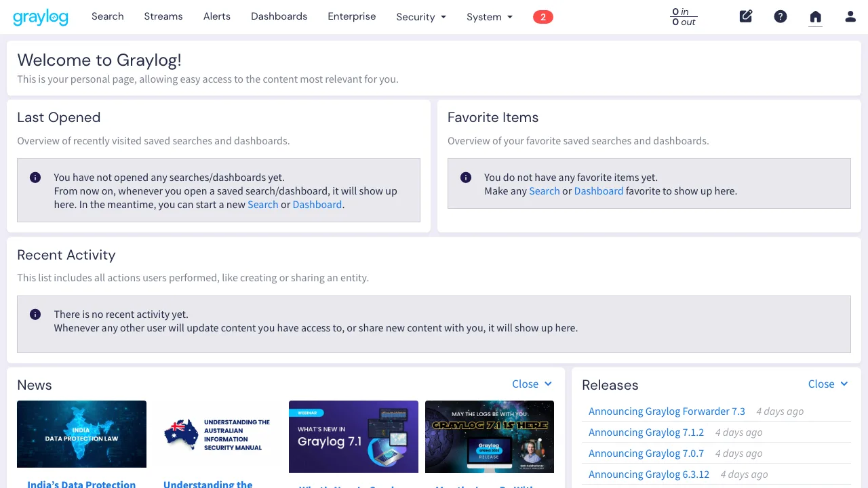Expand the Security dropdown menu
868x488 pixels.
pos(421,17)
